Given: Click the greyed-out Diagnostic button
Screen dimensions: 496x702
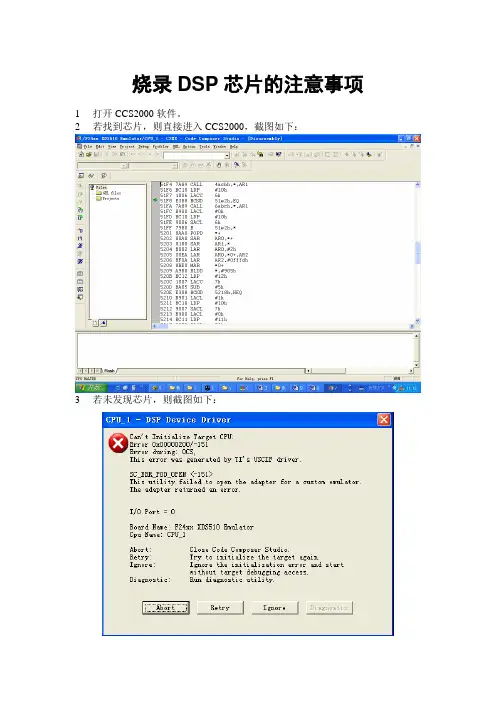Looking at the screenshot, I should tap(329, 608).
